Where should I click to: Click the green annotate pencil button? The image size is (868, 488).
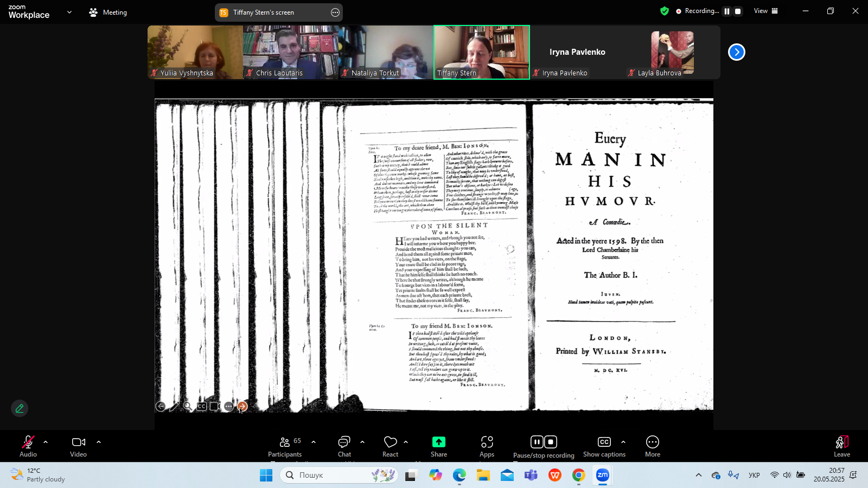pos(20,408)
